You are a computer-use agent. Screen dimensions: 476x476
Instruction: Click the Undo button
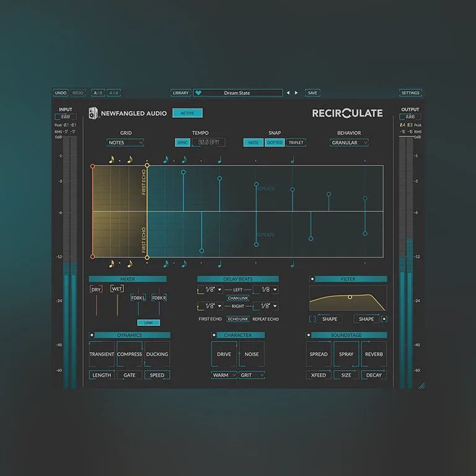tap(61, 92)
